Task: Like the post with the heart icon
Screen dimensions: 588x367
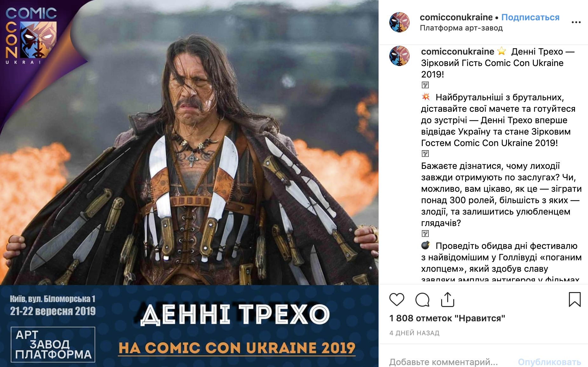Action: click(x=396, y=299)
